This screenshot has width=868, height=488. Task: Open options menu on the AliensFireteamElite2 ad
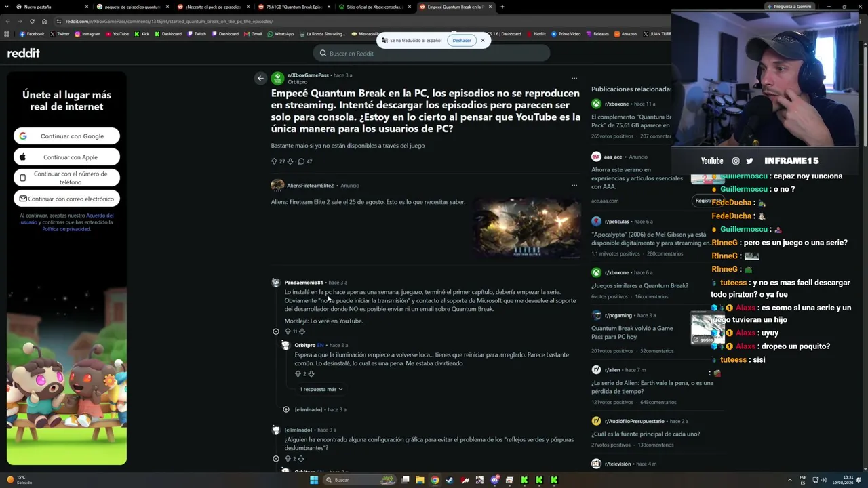(x=574, y=185)
